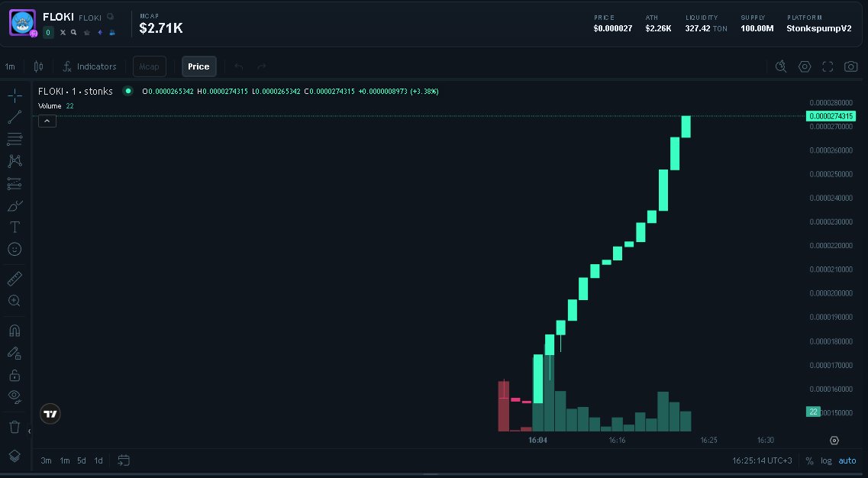868x478 pixels.
Task: Click the 100.00M supply value
Action: [757, 28]
